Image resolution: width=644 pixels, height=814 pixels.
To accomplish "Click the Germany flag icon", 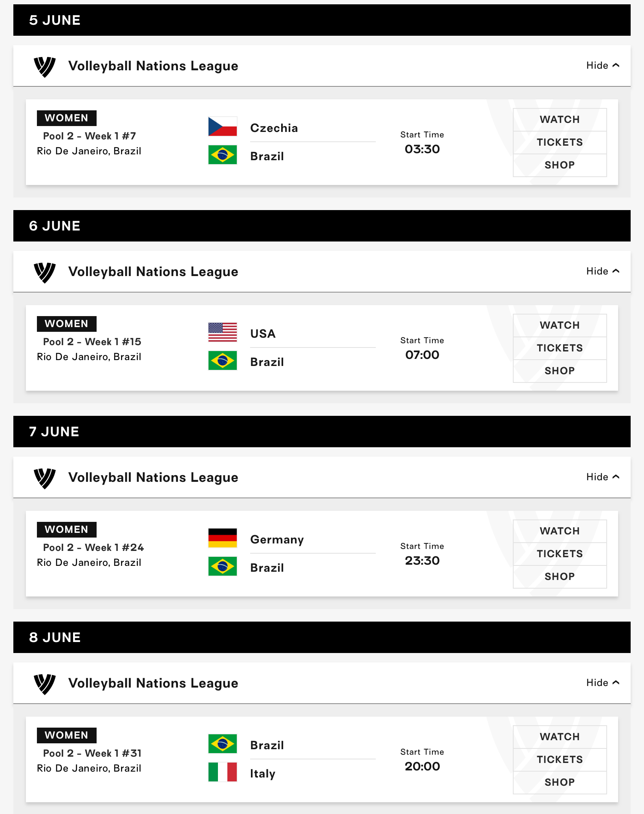I will click(223, 538).
